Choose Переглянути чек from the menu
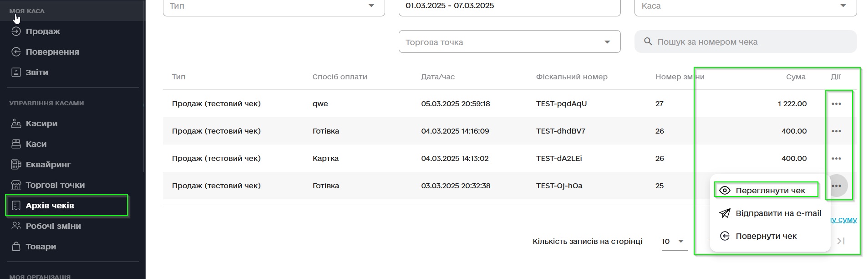Image resolution: width=868 pixels, height=279 pixels. point(770,191)
